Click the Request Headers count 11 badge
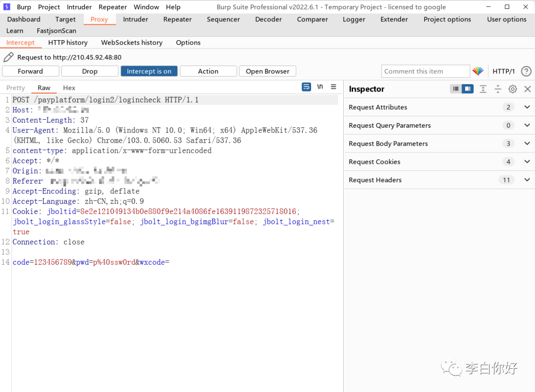The image size is (535, 392). pyautogui.click(x=506, y=180)
